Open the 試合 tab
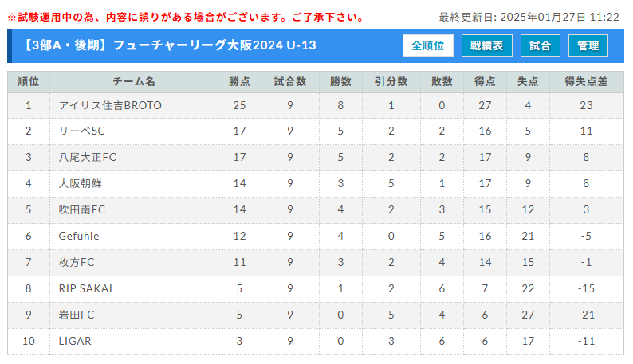 pos(541,45)
